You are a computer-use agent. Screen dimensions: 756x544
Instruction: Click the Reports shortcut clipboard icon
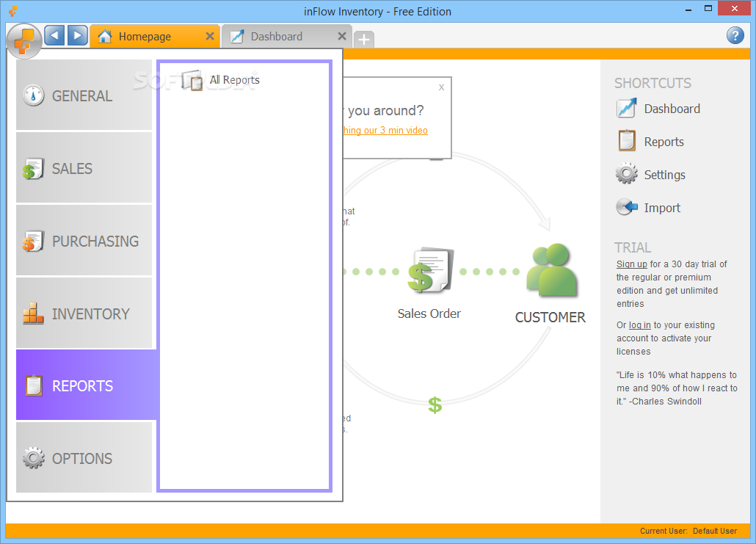627,141
